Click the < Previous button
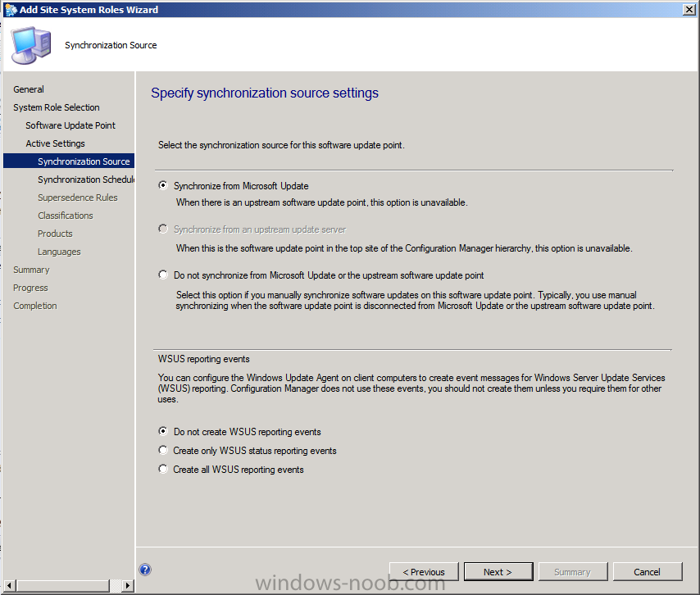 tap(424, 572)
